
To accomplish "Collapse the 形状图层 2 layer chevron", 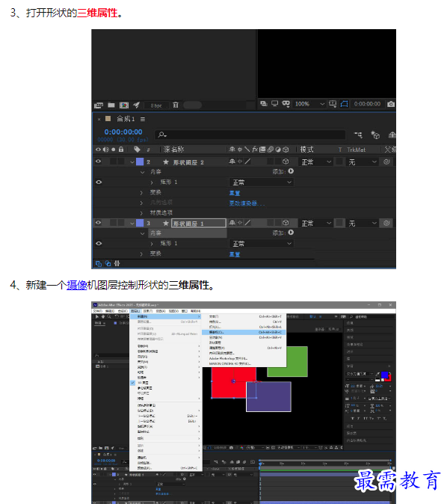I will coord(132,162).
